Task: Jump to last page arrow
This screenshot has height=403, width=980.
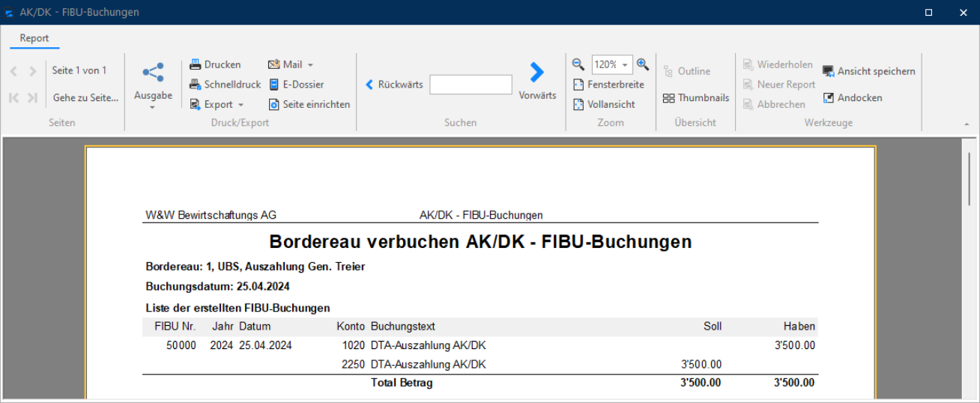Action: point(32,97)
